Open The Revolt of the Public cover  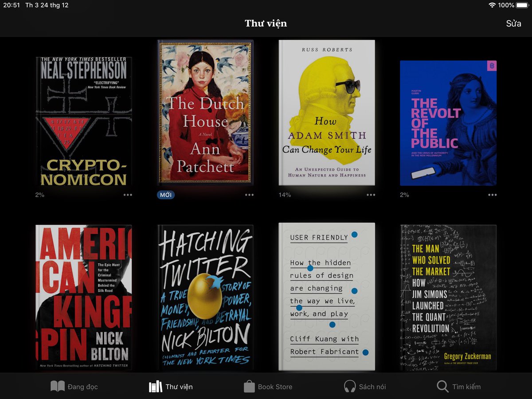(448, 123)
